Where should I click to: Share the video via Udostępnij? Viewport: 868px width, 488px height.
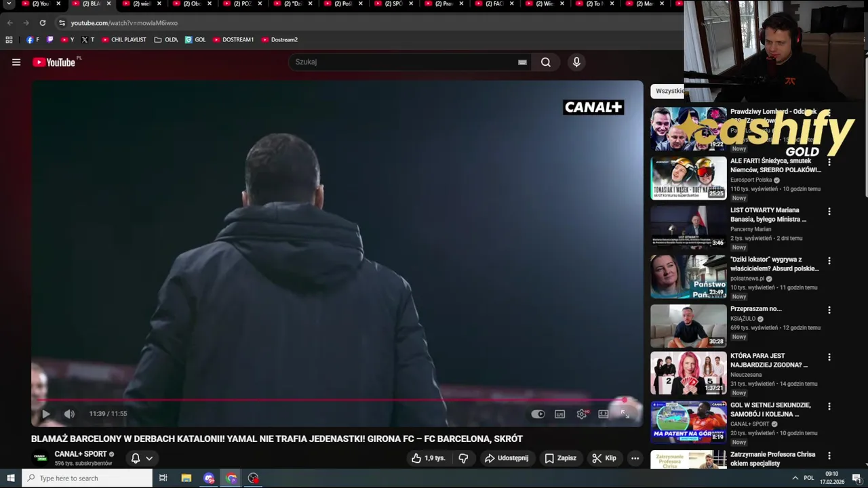(x=507, y=458)
